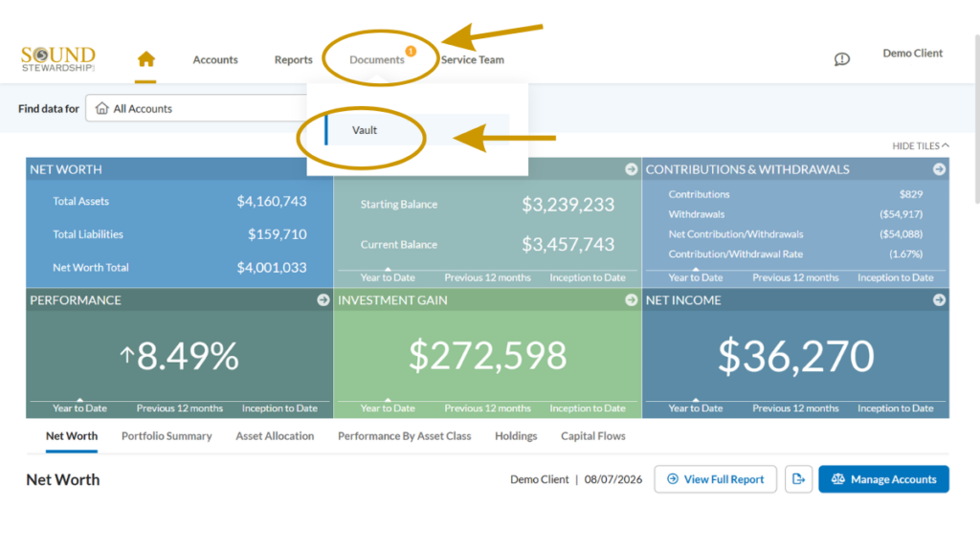Open the message alert chat icon
Viewport: 980px width, 551px height.
pyautogui.click(x=842, y=59)
